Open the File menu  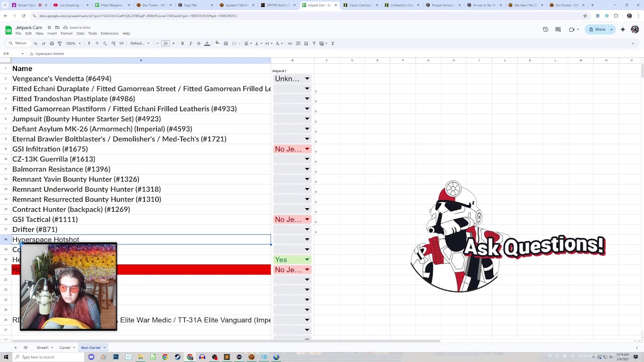(18, 34)
